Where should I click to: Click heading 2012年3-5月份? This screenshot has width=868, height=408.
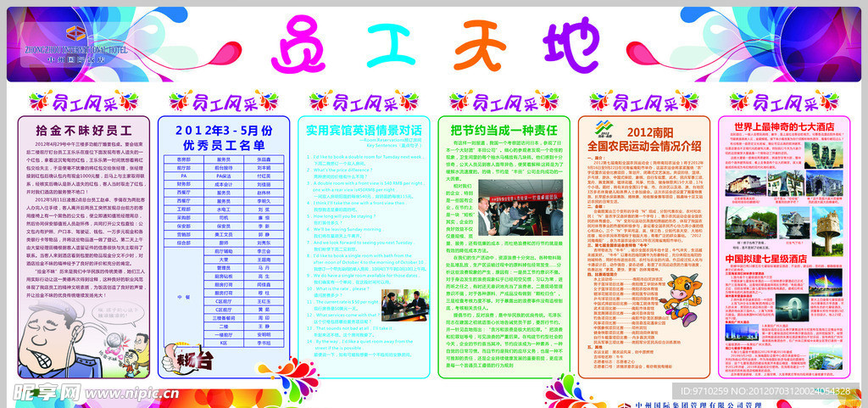224,131
